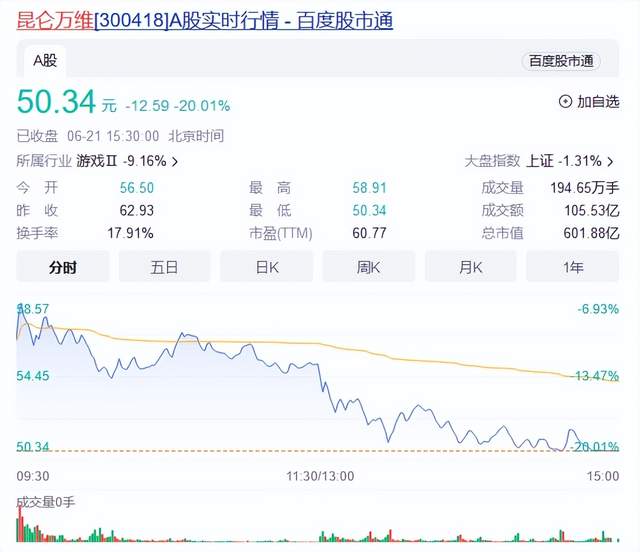Click the 百度股市通 button
Screen dimensions: 640x552
tap(559, 61)
